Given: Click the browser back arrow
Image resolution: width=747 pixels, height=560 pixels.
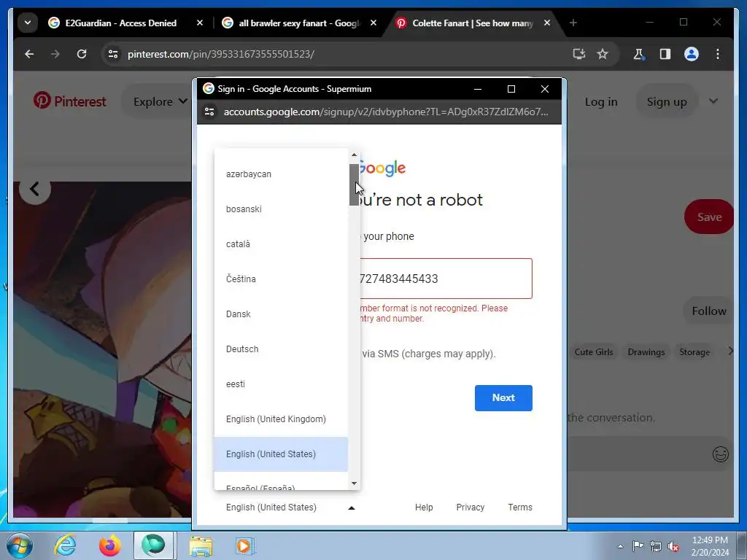Looking at the screenshot, I should pos(29,54).
